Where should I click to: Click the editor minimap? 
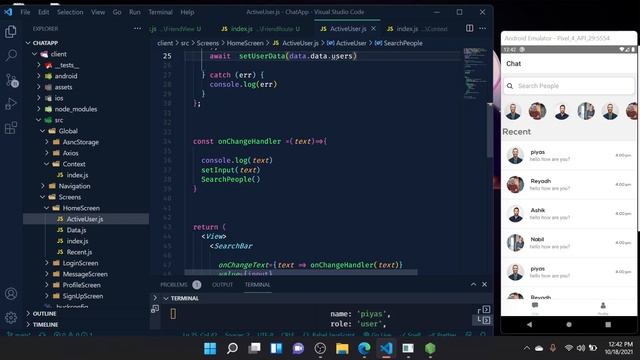point(475,73)
